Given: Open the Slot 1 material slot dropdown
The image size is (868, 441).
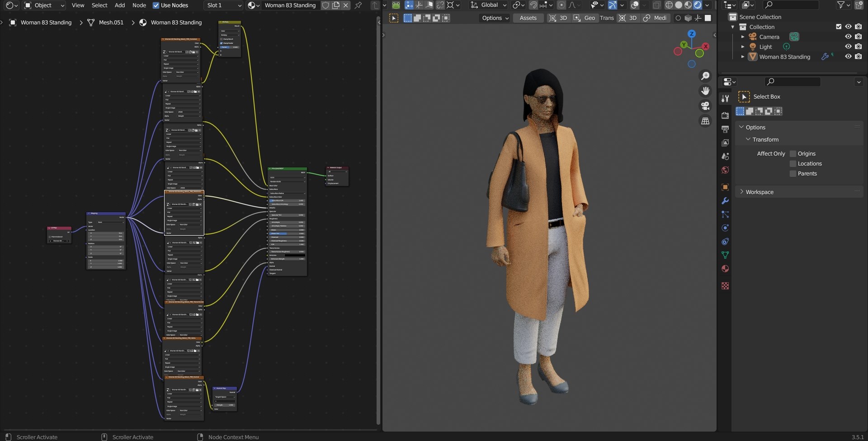Looking at the screenshot, I should click(x=223, y=5).
